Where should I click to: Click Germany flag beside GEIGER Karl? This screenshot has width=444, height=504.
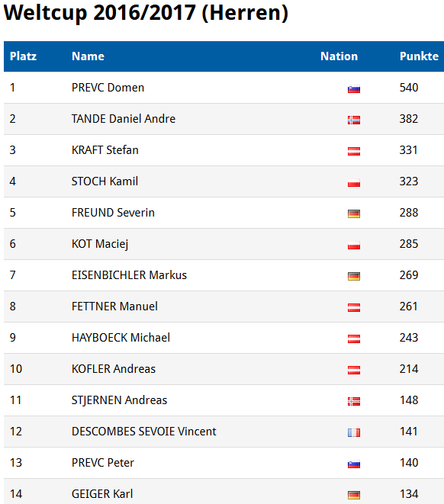(x=354, y=495)
